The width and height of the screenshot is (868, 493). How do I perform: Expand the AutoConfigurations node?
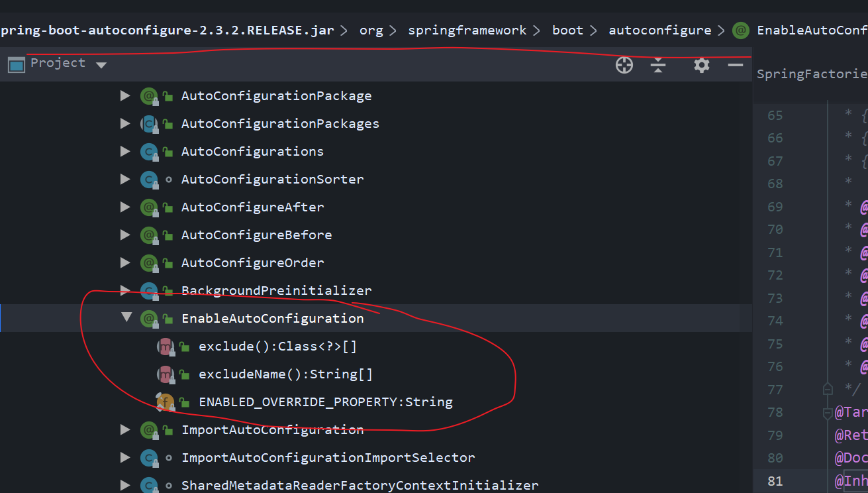coord(124,152)
